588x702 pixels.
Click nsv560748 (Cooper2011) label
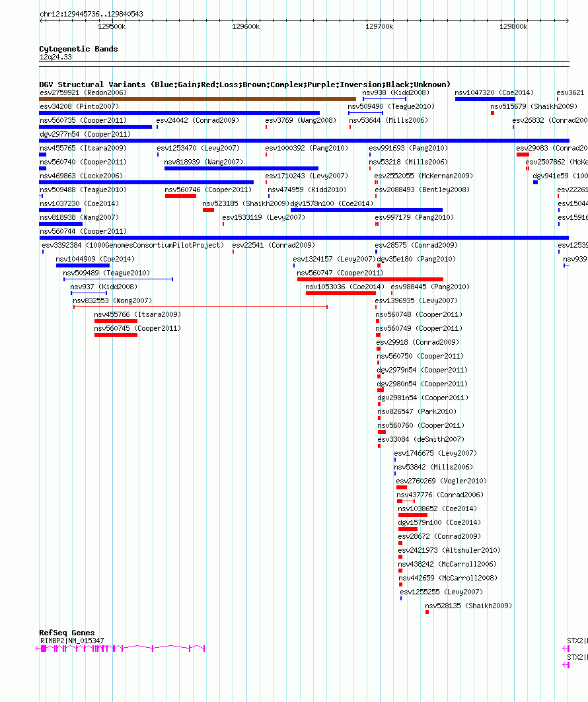pyautogui.click(x=419, y=315)
